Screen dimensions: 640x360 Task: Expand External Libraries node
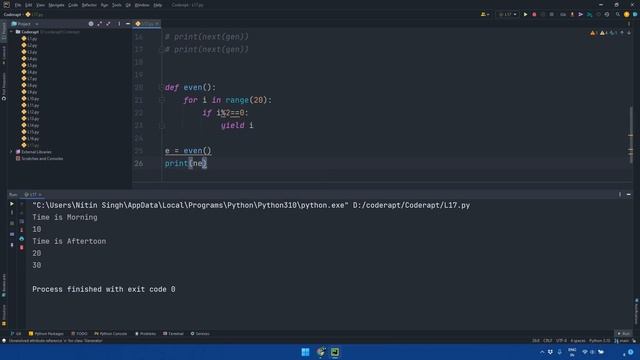[11, 151]
